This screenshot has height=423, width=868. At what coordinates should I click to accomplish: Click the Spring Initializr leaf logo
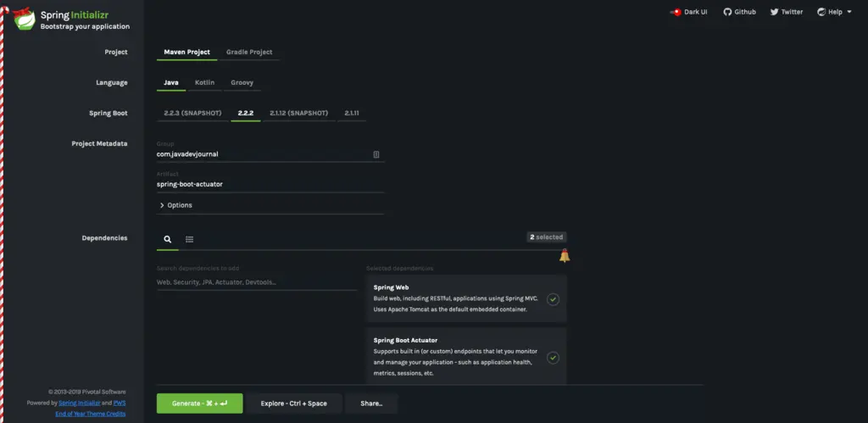[x=25, y=19]
